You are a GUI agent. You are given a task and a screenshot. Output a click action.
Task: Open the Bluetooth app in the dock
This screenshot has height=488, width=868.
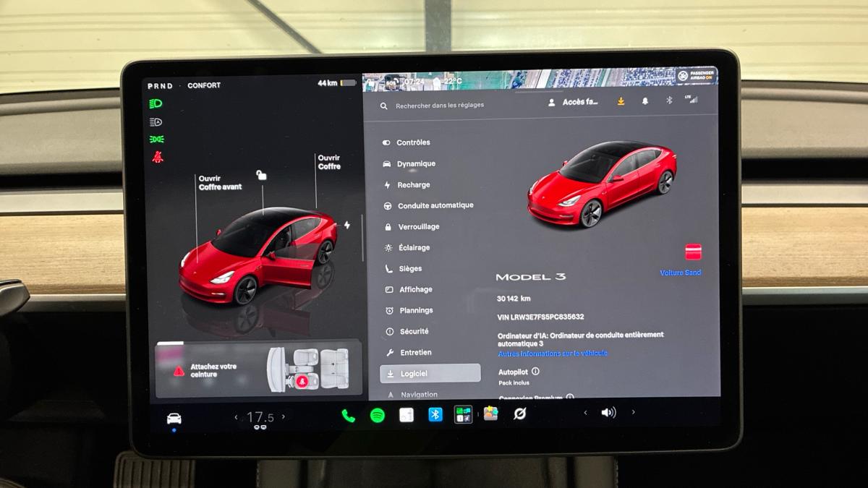(435, 414)
